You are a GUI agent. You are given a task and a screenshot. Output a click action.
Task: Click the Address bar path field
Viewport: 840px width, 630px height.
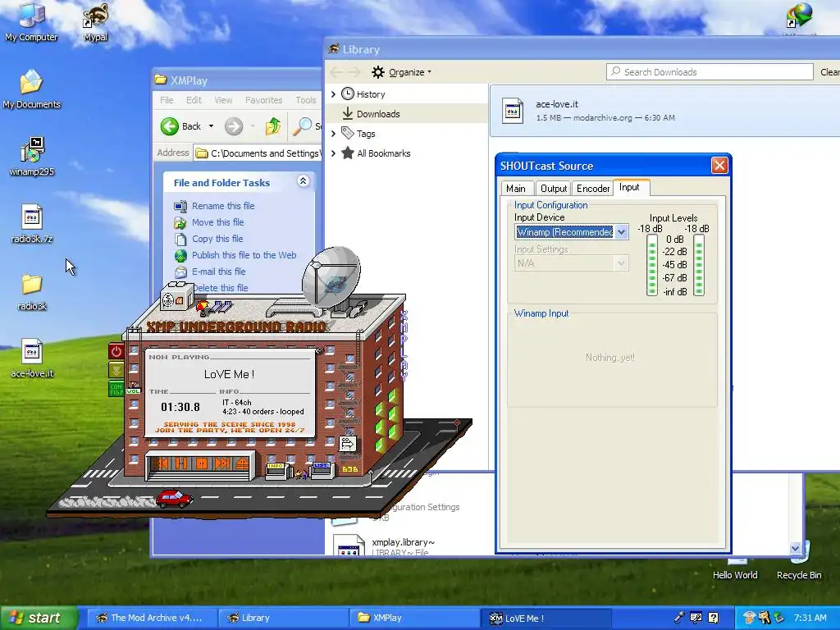tap(258, 153)
